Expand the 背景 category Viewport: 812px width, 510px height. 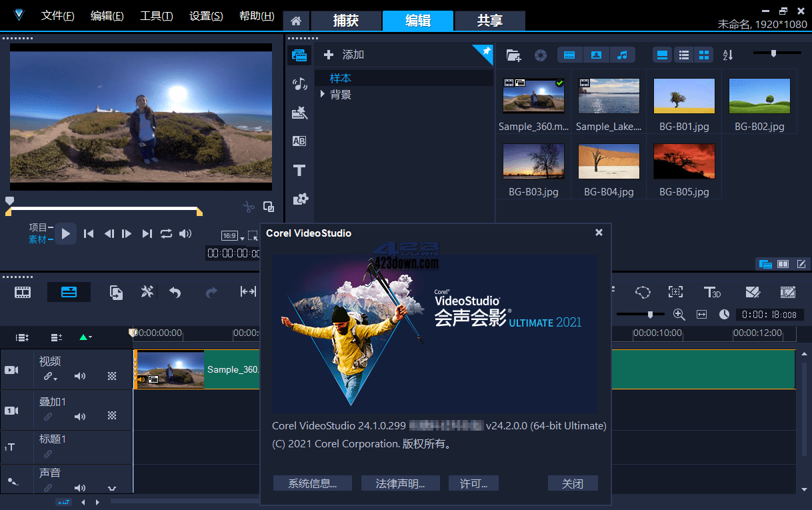pyautogui.click(x=322, y=94)
